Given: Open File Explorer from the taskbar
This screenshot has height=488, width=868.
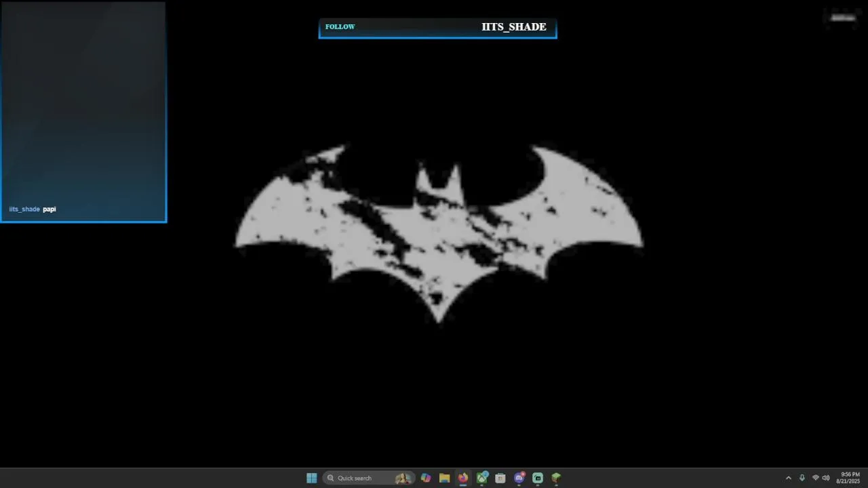Looking at the screenshot, I should click(x=444, y=478).
